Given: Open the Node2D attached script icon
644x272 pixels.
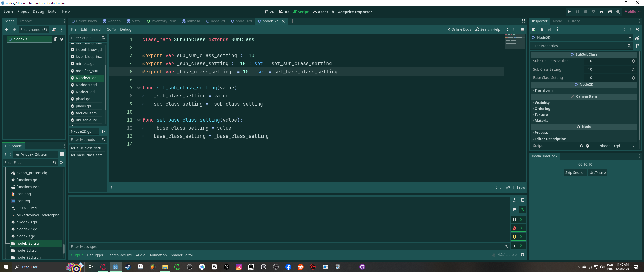Looking at the screenshot, I should [x=55, y=39].
